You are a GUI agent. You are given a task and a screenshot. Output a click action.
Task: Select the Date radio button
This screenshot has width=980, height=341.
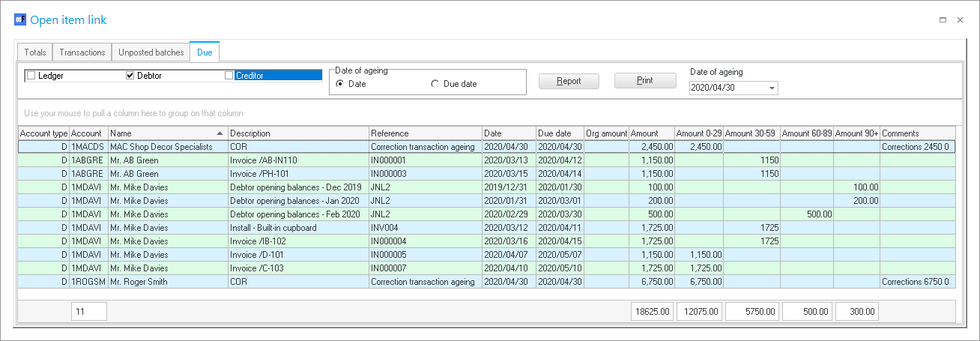pos(340,84)
